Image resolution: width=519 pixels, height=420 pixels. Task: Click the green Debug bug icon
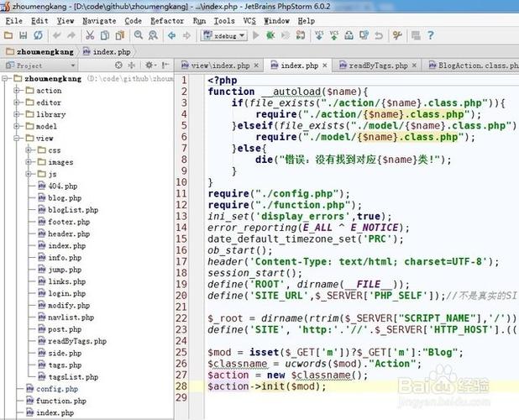tap(270, 35)
